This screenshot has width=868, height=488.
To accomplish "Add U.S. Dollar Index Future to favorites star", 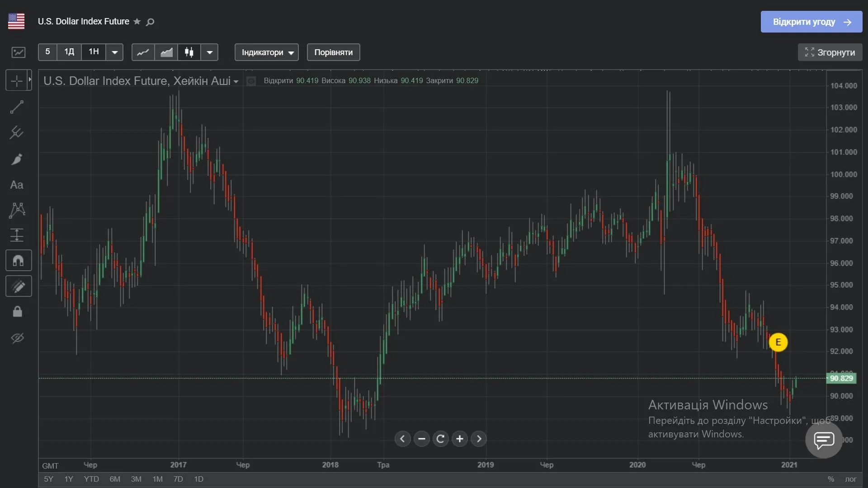I will pyautogui.click(x=137, y=22).
